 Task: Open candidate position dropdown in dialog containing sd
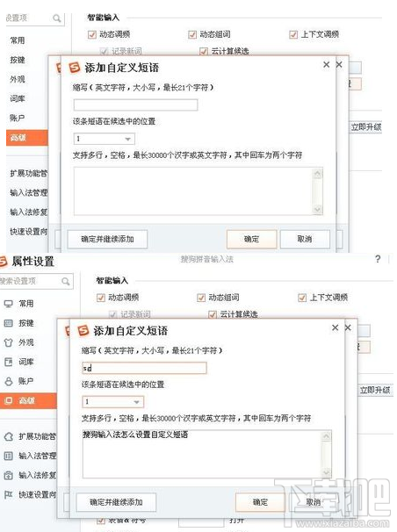click(x=113, y=402)
